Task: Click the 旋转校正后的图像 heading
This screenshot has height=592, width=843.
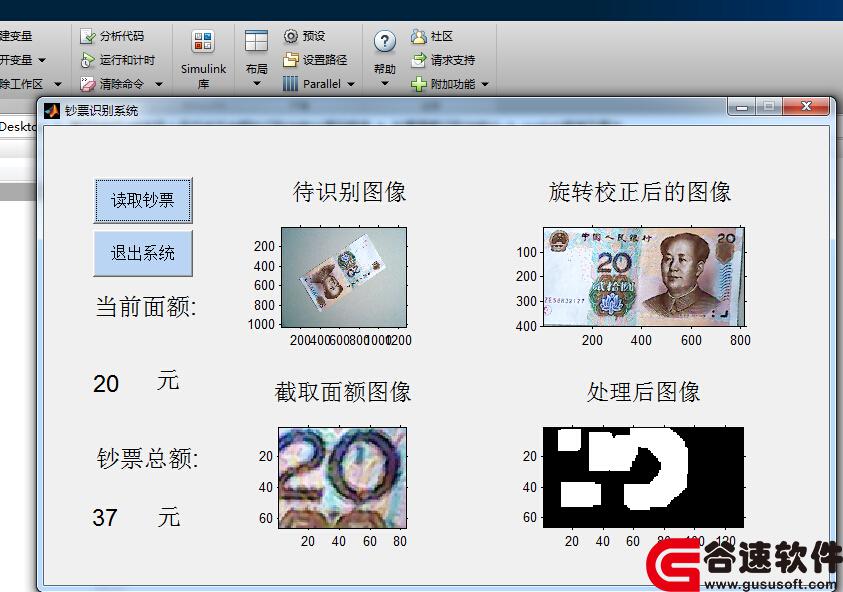Action: pos(640,192)
